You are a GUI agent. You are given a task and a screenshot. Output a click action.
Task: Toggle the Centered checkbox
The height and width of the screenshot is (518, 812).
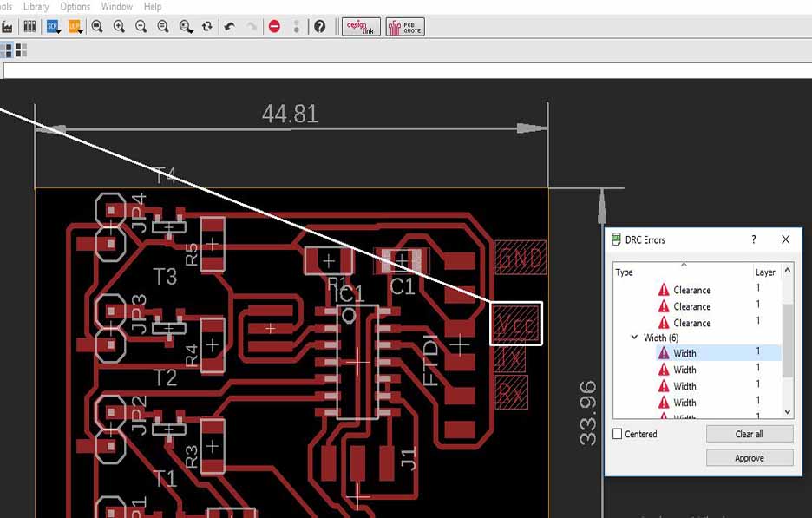click(618, 434)
